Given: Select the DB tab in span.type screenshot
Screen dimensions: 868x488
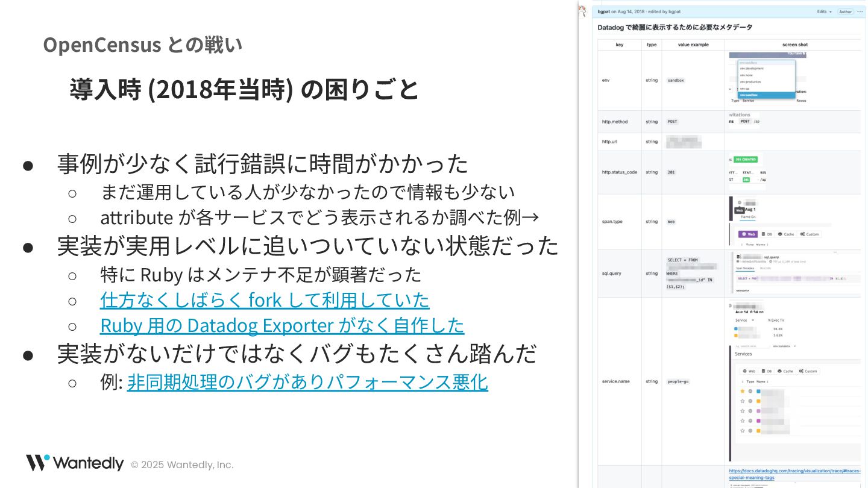Looking at the screenshot, I should (767, 234).
